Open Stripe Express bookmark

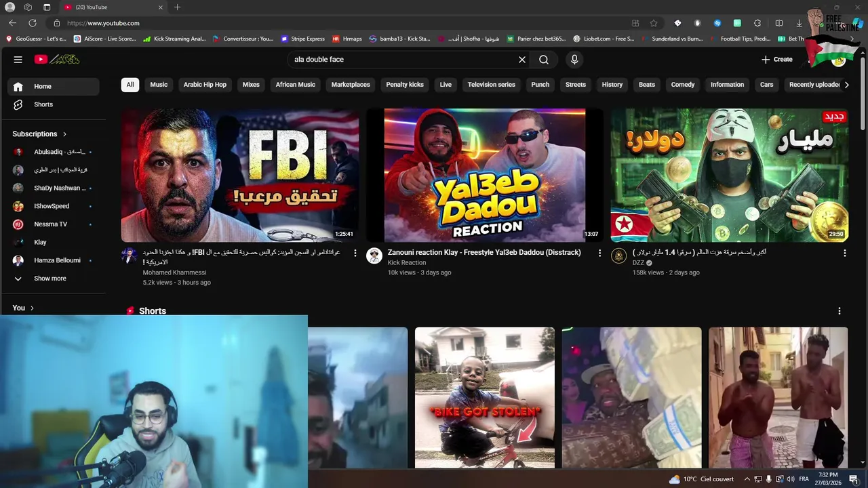coord(303,39)
